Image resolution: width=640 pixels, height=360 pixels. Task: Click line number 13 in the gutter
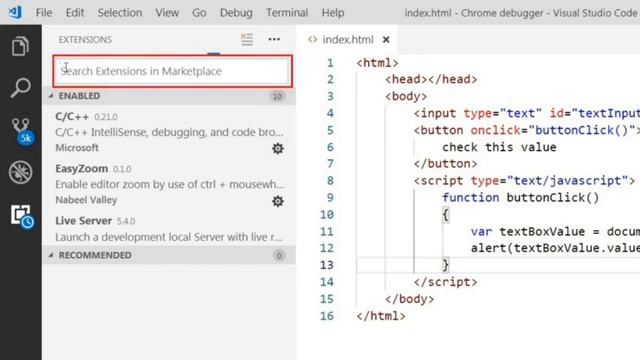(327, 265)
